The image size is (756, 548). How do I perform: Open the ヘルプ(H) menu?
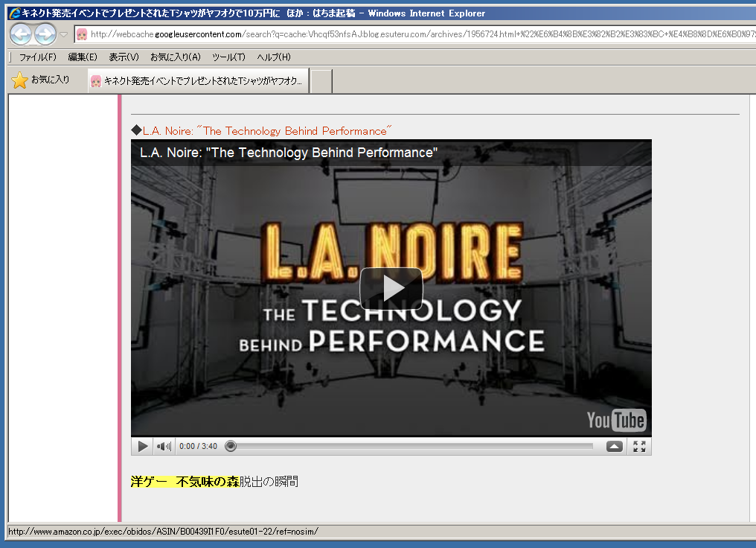click(x=274, y=57)
